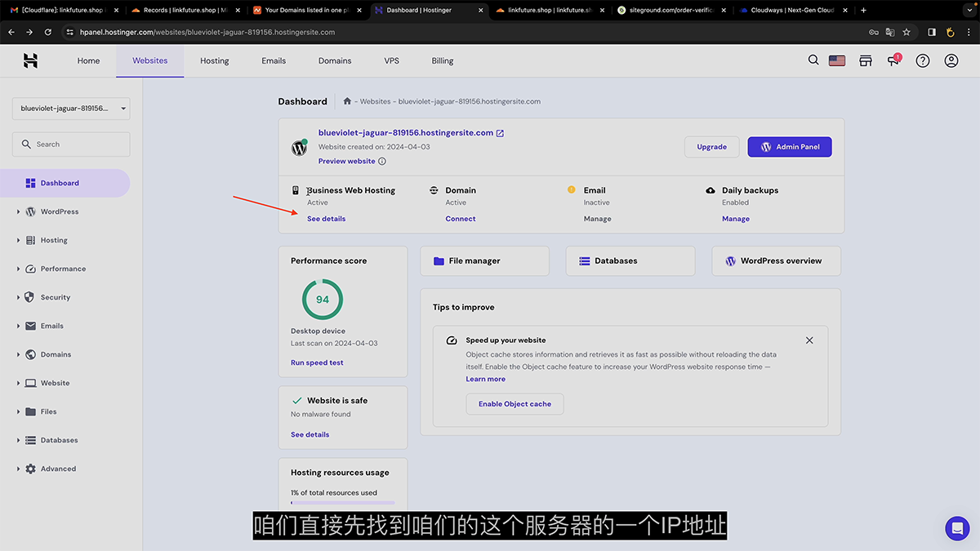Open external link icon beside site domain
Screen dimensions: 980x551
[x=501, y=133]
